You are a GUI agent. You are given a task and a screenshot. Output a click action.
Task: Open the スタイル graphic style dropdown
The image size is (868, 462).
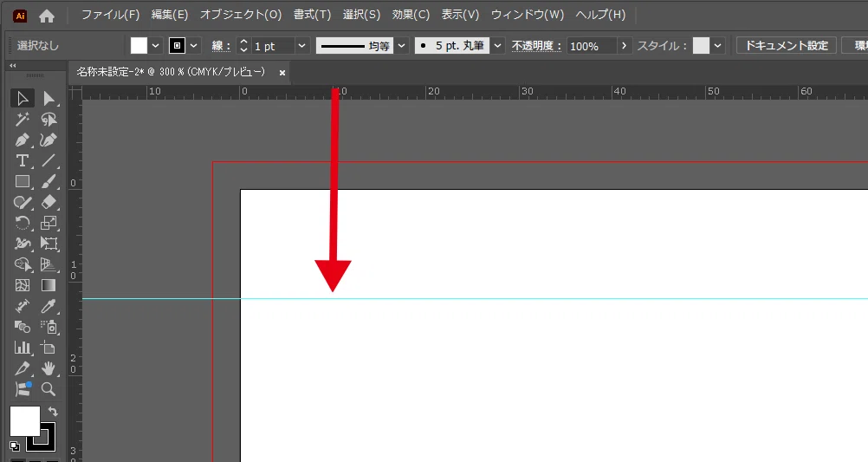(717, 46)
